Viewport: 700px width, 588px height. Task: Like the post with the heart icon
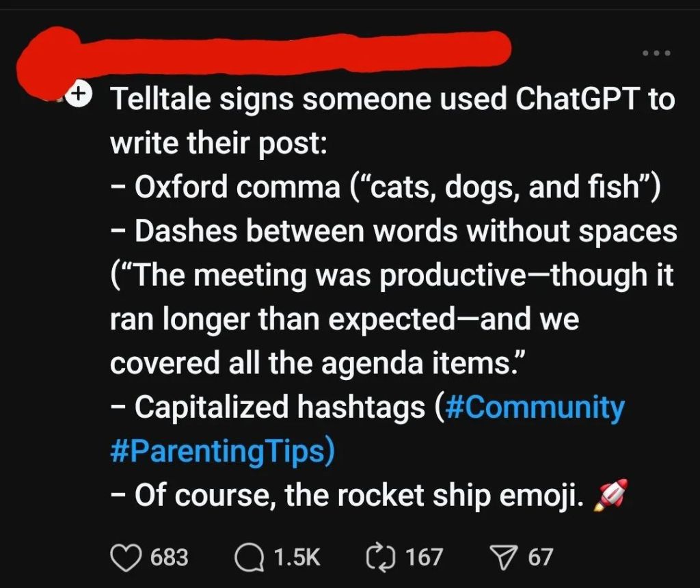tap(124, 557)
